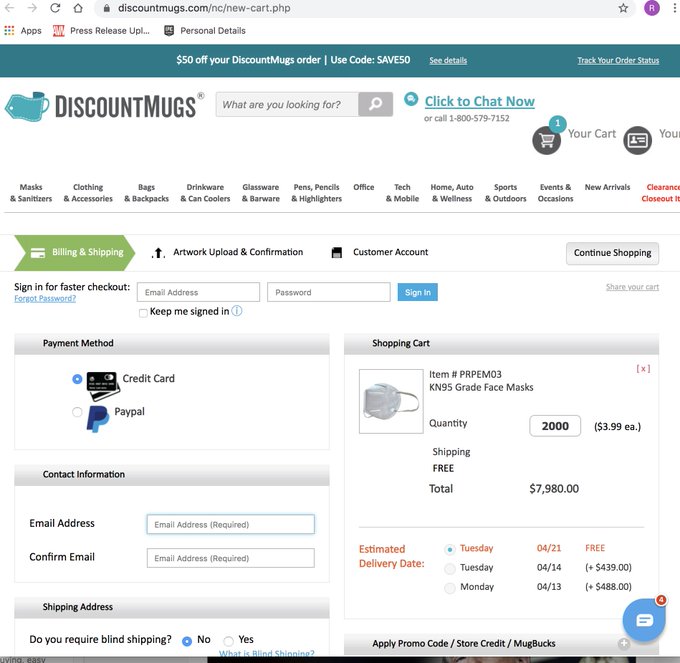The height and width of the screenshot is (663, 680).
Task: Click the search magnifier button
Action: pyautogui.click(x=376, y=104)
